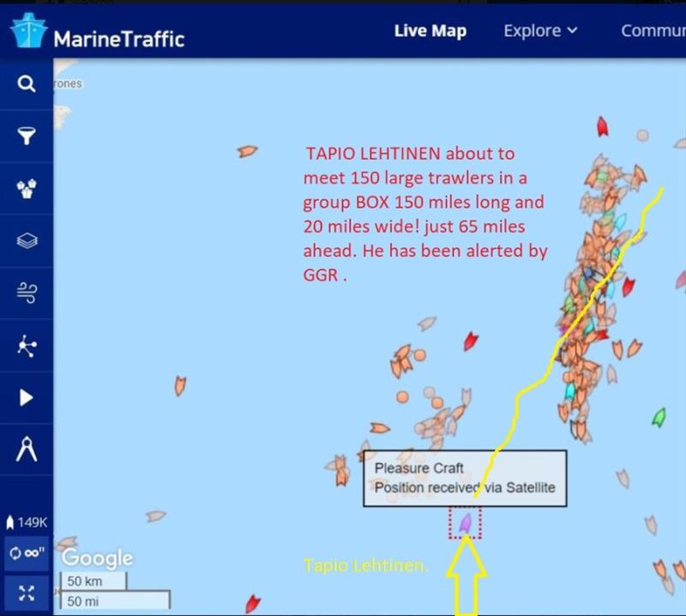Screen dimensions: 686x616
Task: Click the MarineTraffic ship logo
Action: [29, 30]
